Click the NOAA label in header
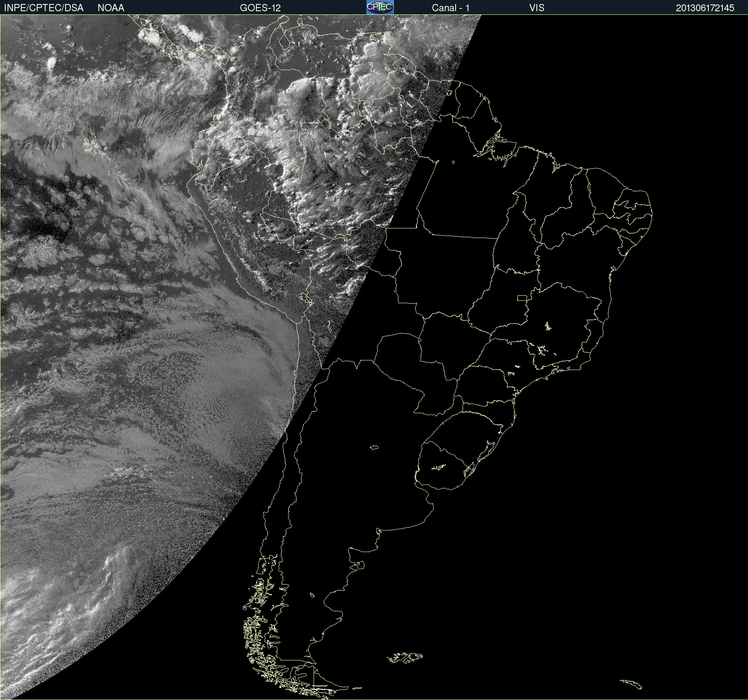This screenshot has width=748, height=700. tap(111, 8)
